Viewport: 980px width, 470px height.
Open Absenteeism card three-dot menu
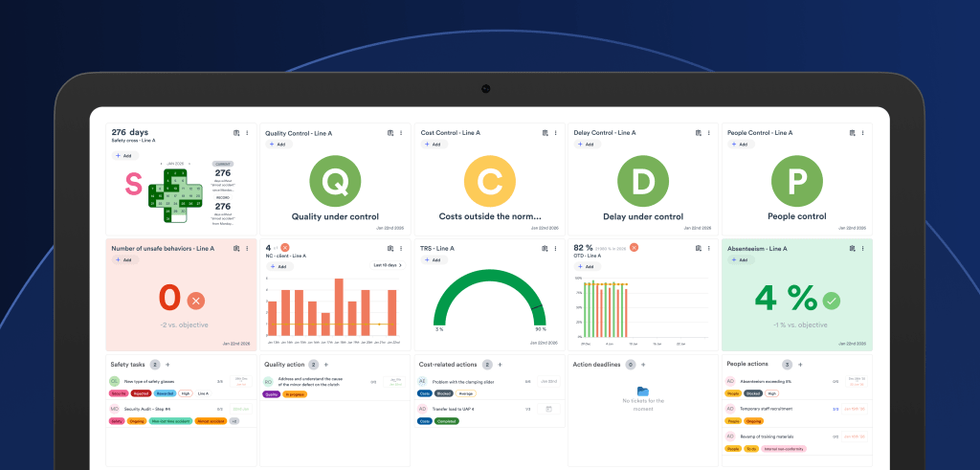pos(862,248)
